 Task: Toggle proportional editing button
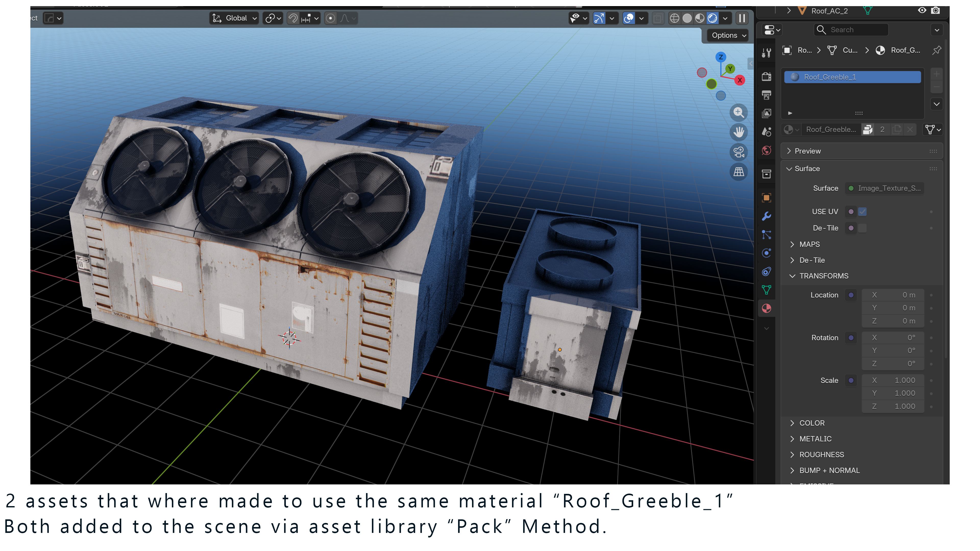330,18
